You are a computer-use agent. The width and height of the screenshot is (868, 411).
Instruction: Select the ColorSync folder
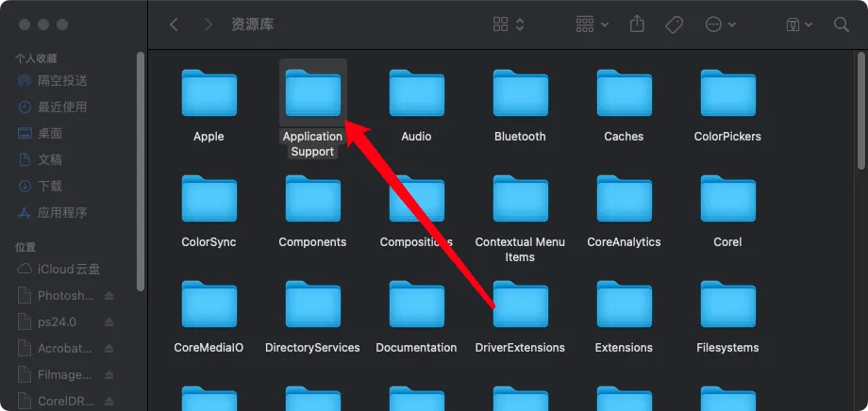tap(209, 199)
